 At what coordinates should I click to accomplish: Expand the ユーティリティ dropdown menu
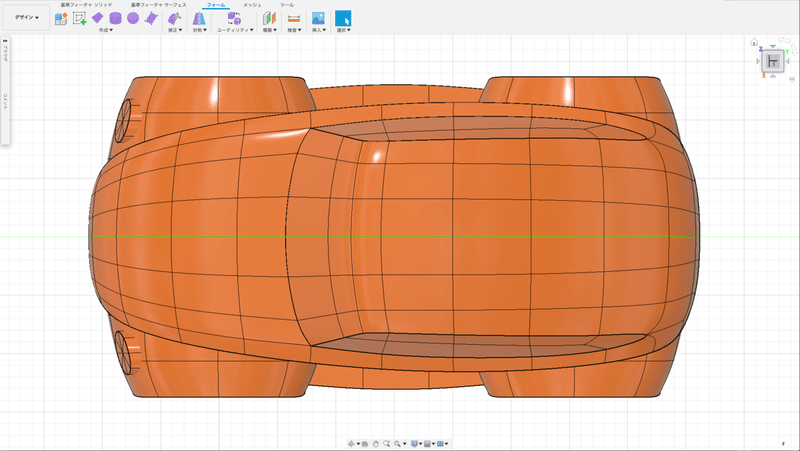(x=233, y=31)
